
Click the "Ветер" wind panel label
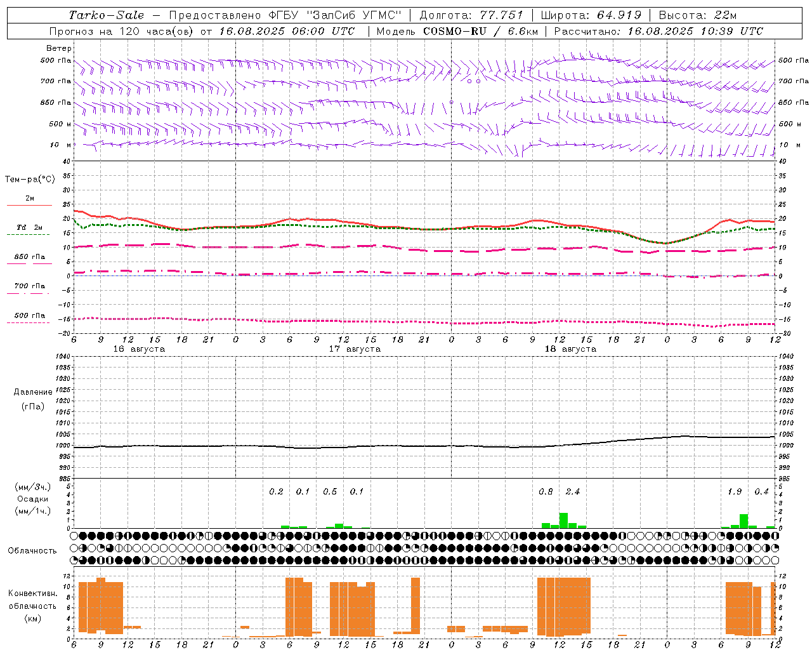[x=59, y=48]
